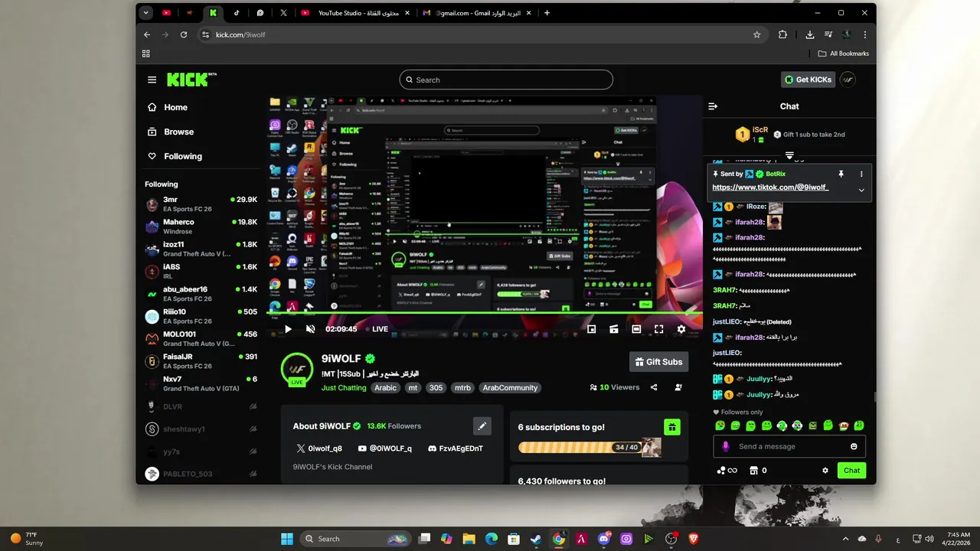Image resolution: width=980 pixels, height=551 pixels.
Task: Open emoji picker in message box
Action: 854,446
